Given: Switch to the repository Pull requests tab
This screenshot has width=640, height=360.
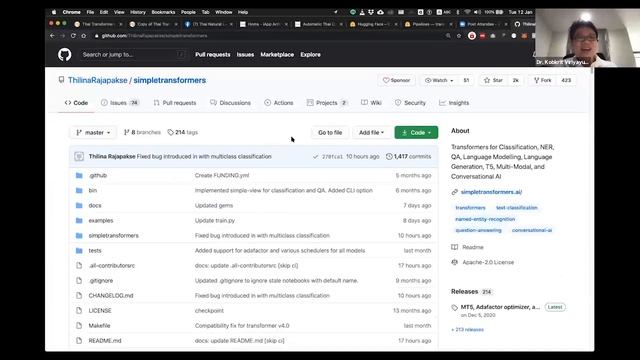Looking at the screenshot, I should click(x=175, y=103).
